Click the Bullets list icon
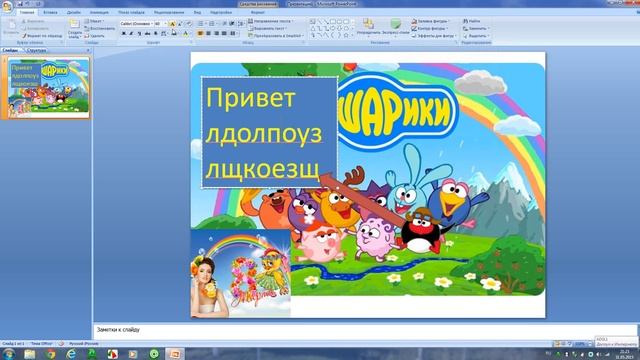The width and height of the screenshot is (640, 360). (201, 24)
